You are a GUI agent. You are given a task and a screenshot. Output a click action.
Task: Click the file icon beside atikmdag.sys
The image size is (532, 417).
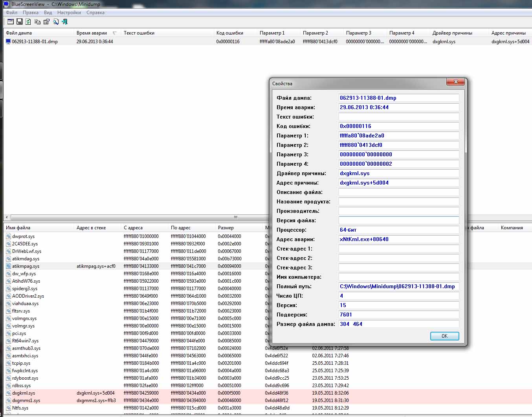(x=8, y=259)
